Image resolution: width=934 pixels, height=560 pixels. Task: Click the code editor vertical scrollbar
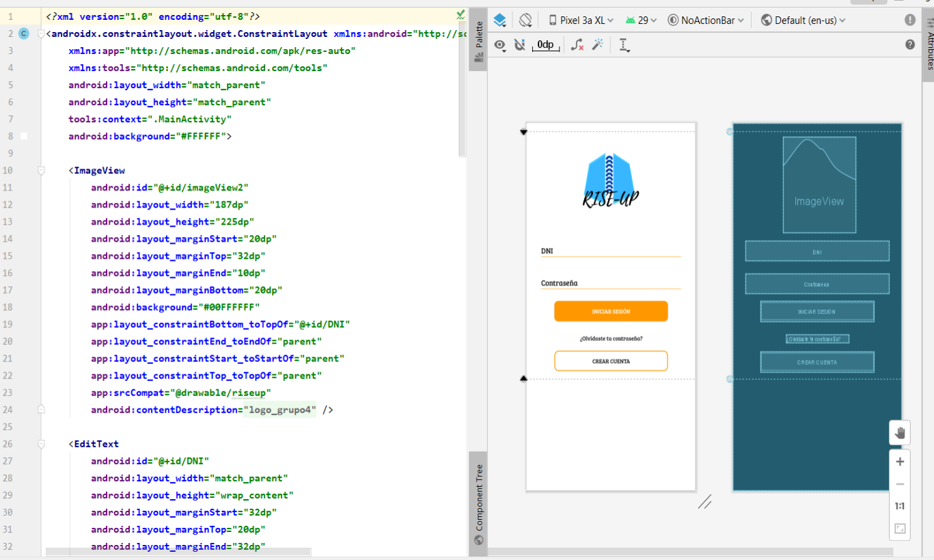463,89
